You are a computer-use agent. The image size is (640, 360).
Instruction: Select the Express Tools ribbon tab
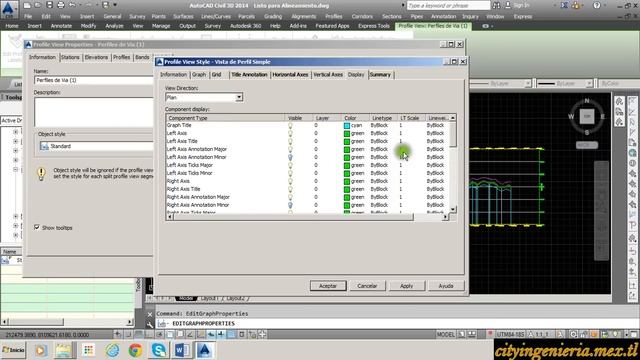pos(374,26)
